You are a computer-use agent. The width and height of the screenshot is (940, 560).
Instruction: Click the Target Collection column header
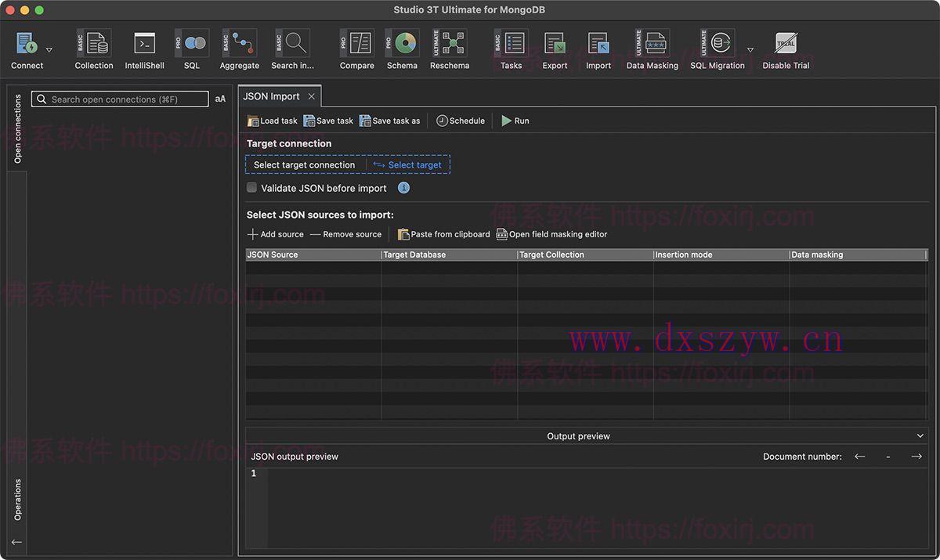click(585, 255)
